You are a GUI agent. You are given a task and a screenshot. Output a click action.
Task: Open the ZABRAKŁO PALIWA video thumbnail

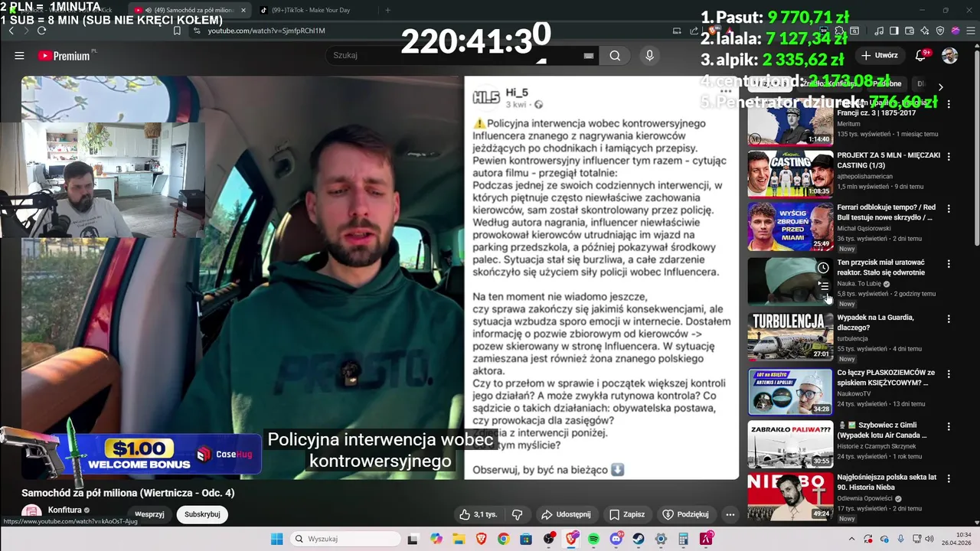coord(790,444)
